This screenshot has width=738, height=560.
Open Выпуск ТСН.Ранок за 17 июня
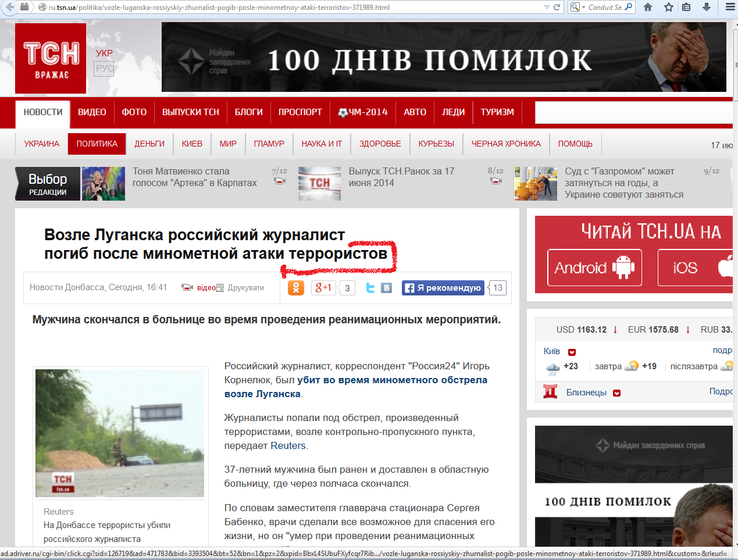pyautogui.click(x=401, y=177)
